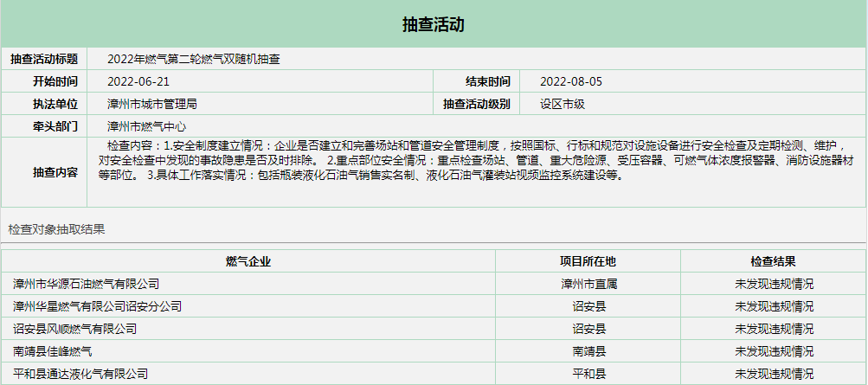Viewport: 868px width, 385px height.
Task: Open the 平和县通达液化气有限公司 entry
Action: pos(80,374)
